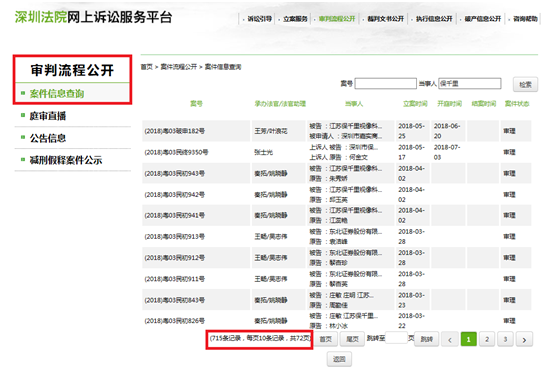The image size is (558, 373).
Task: Go to next page with right arrow
Action: click(524, 340)
